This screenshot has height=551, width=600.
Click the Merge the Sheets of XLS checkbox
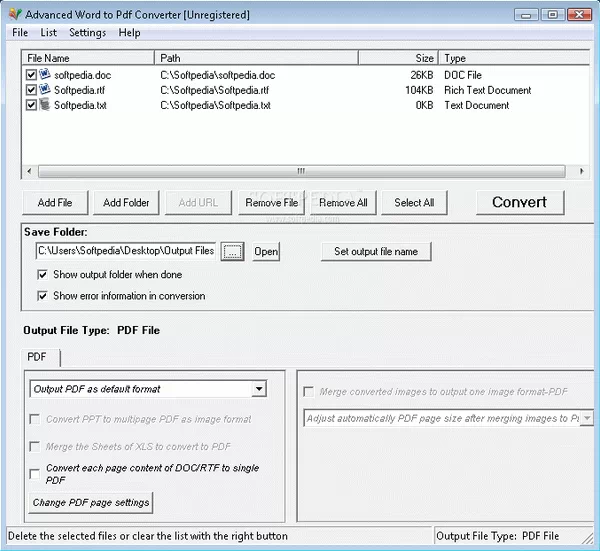(x=35, y=447)
